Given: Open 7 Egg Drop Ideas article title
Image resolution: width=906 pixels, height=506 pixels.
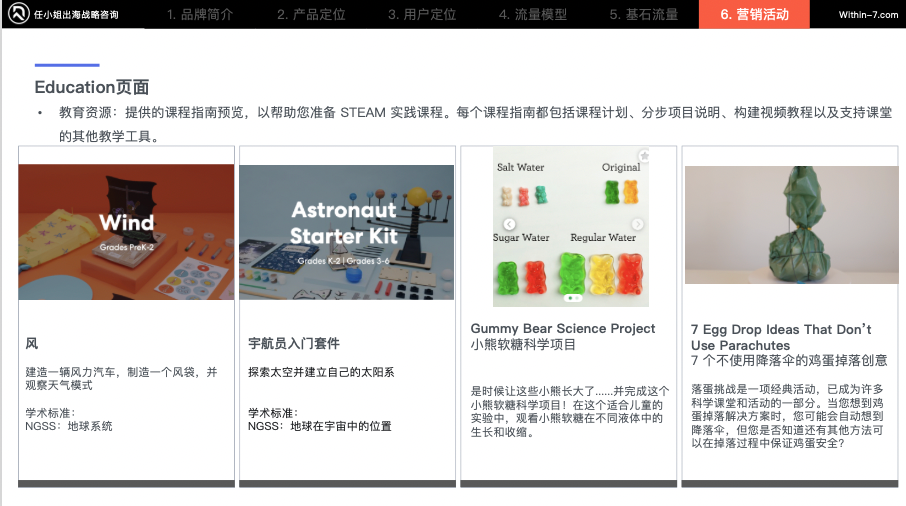Looking at the screenshot, I should click(x=781, y=337).
